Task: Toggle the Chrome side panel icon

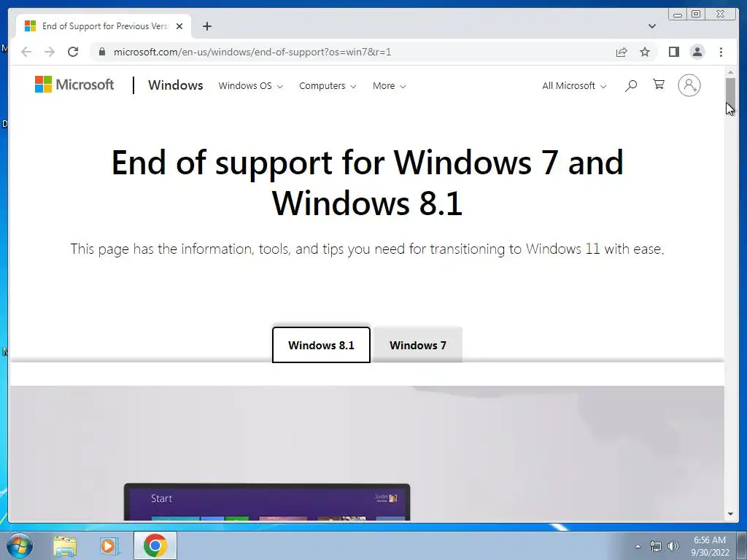Action: [673, 52]
